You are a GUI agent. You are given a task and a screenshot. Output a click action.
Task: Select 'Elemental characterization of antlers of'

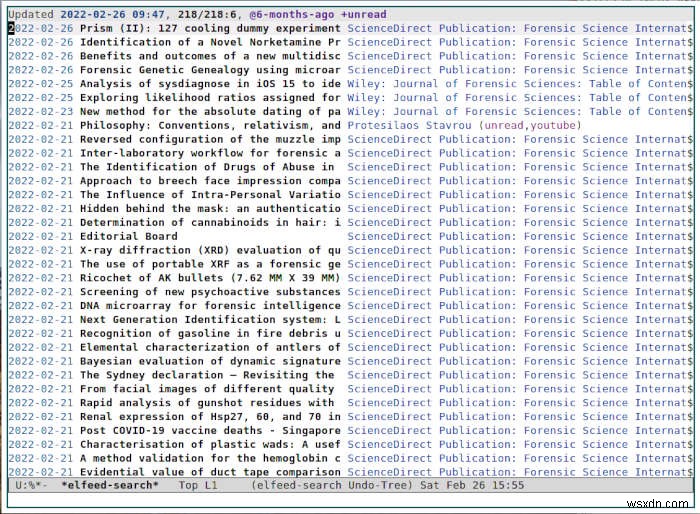pyautogui.click(x=210, y=347)
